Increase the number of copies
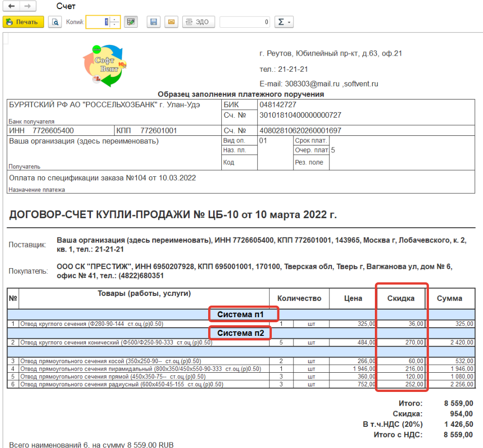This screenshot has height=448, width=483. [115, 19]
